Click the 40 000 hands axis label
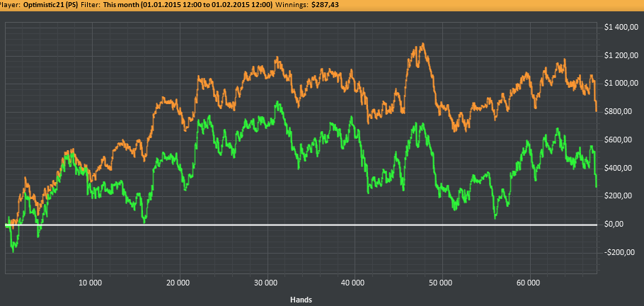This screenshot has width=644, height=306. 355,283
